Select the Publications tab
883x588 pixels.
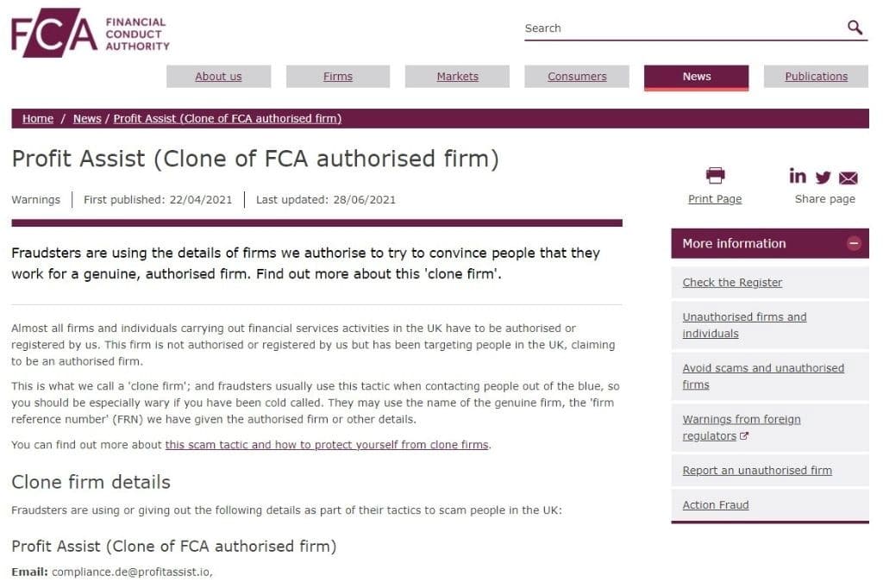point(816,77)
